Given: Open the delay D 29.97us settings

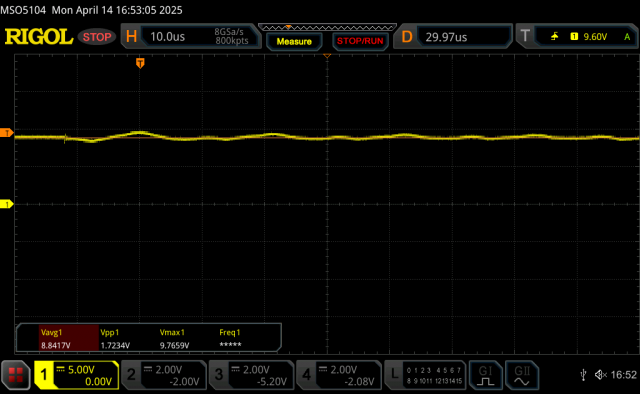Looking at the screenshot, I should 453,37.
